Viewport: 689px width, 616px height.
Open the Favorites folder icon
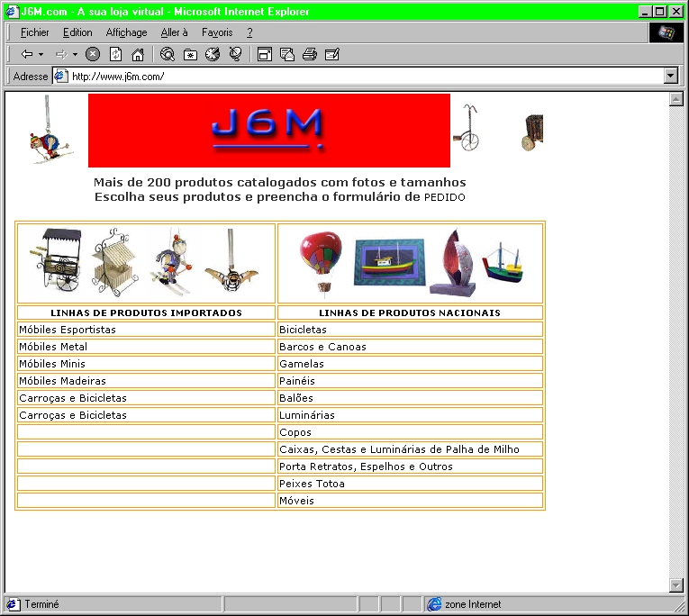[190, 54]
